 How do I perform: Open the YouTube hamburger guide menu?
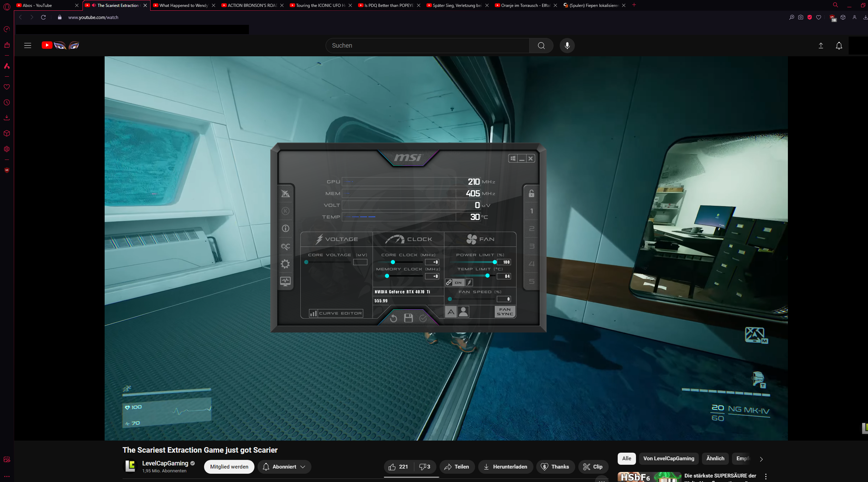click(28, 46)
